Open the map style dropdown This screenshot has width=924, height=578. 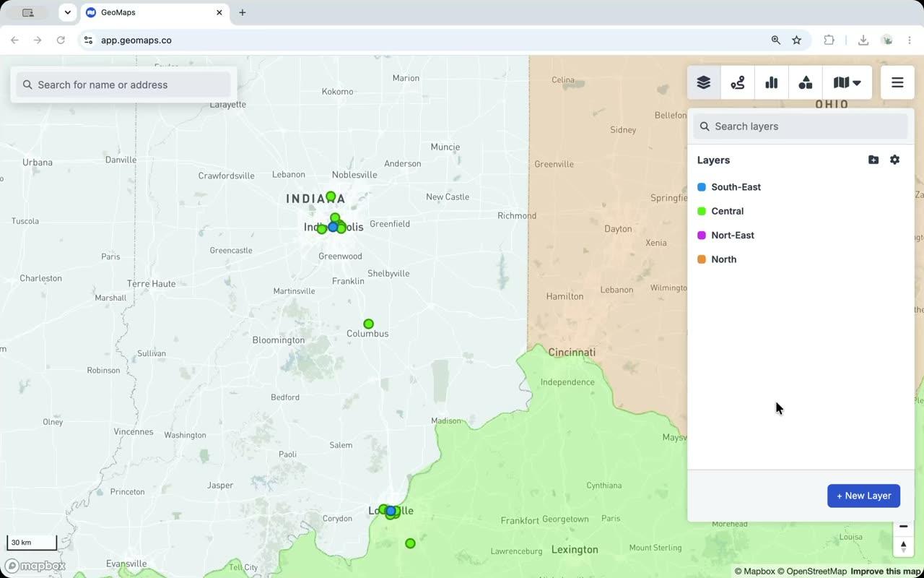847,83
